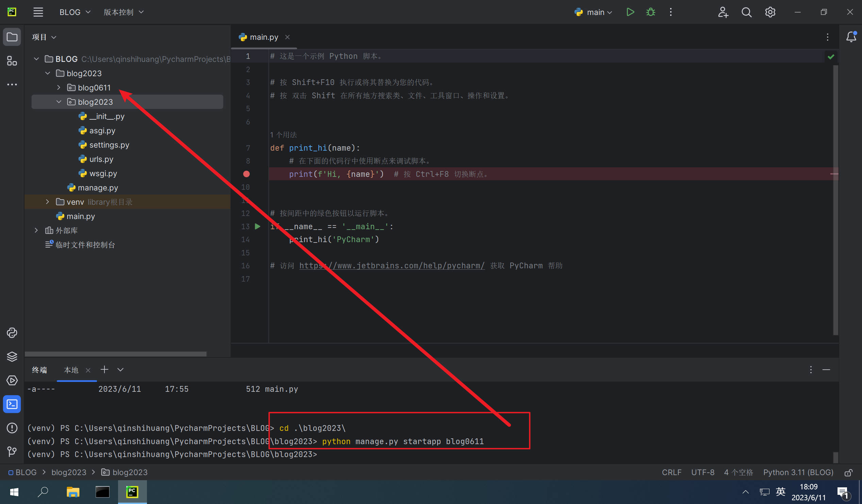Start debugging with the bug icon
Viewport: 862px width, 504px height.
coord(650,12)
